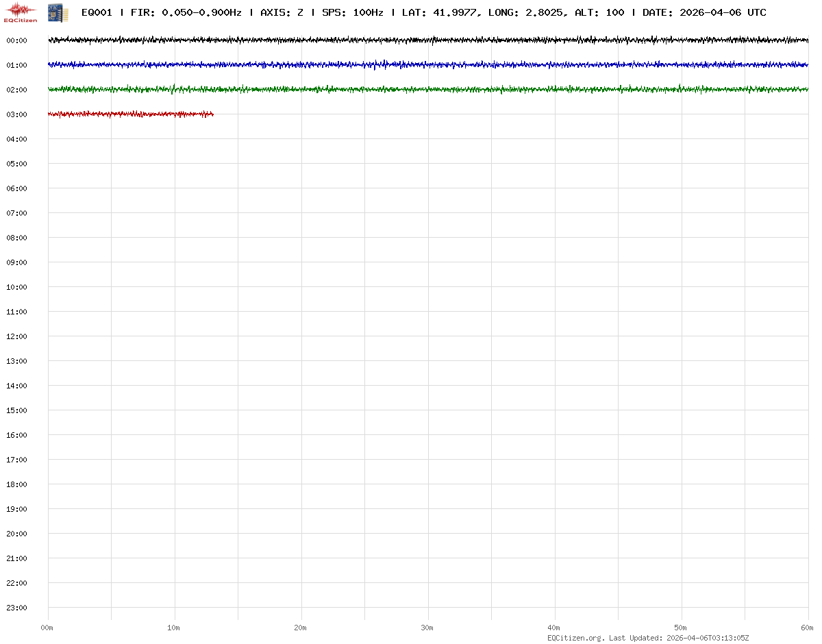Click the EQ001 station name in header

97,12
